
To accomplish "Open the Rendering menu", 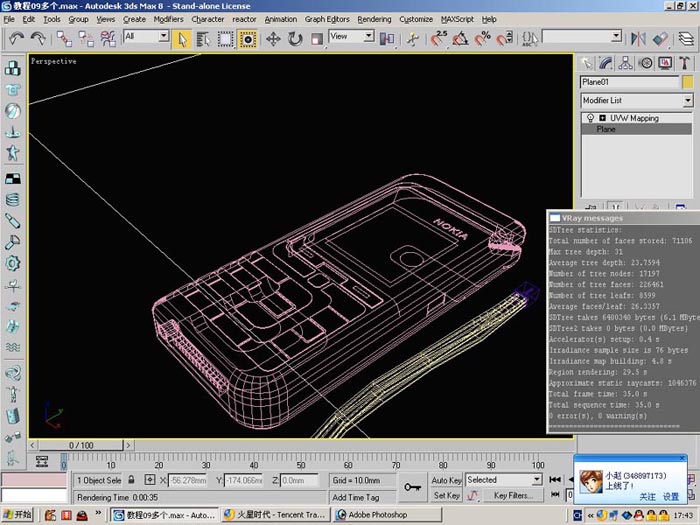I will tap(374, 19).
